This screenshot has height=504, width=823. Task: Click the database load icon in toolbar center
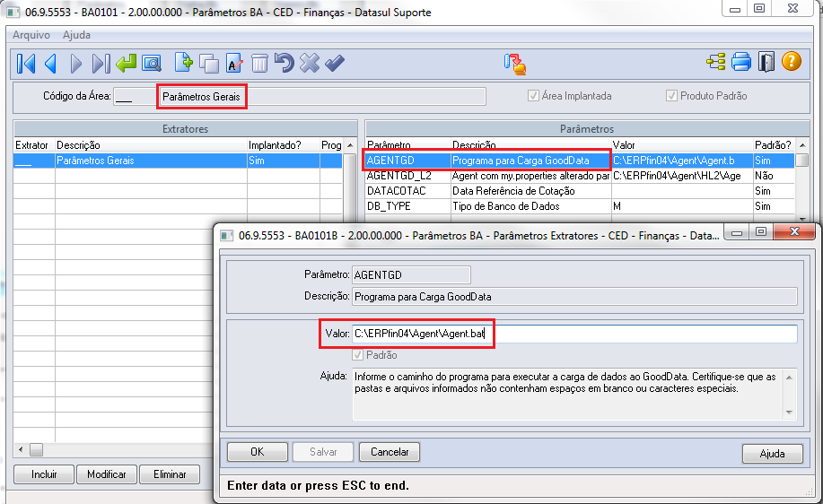click(x=515, y=64)
